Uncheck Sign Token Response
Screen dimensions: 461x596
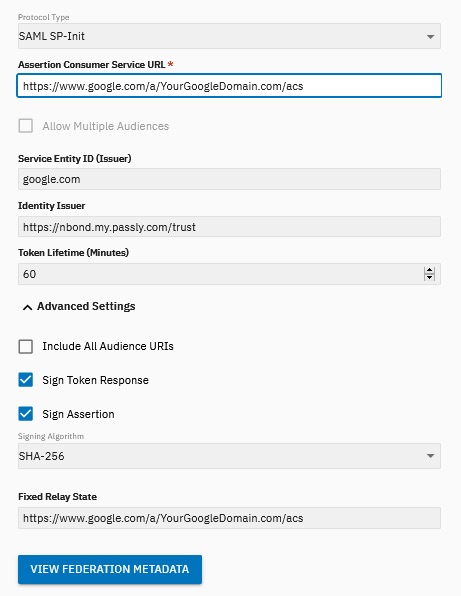[x=25, y=380]
